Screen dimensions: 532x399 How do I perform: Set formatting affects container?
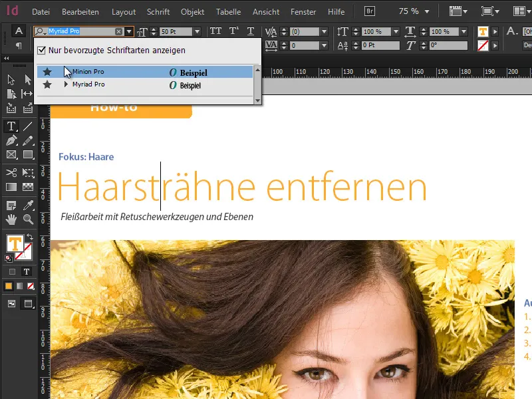12,271
